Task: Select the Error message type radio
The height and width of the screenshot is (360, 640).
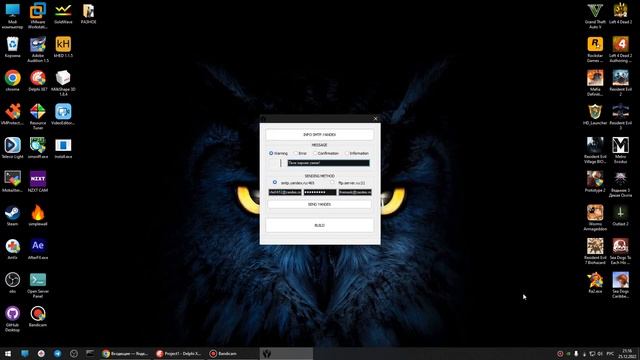Action: point(296,153)
